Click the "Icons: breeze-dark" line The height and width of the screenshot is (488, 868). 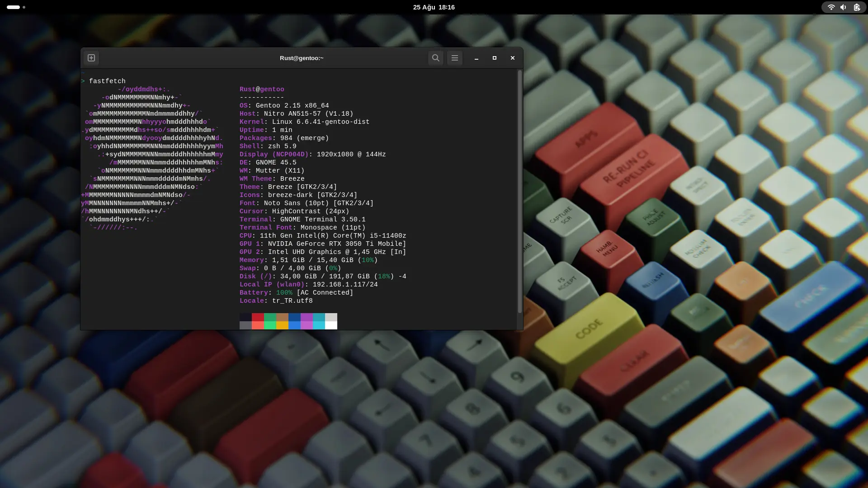pos(298,195)
